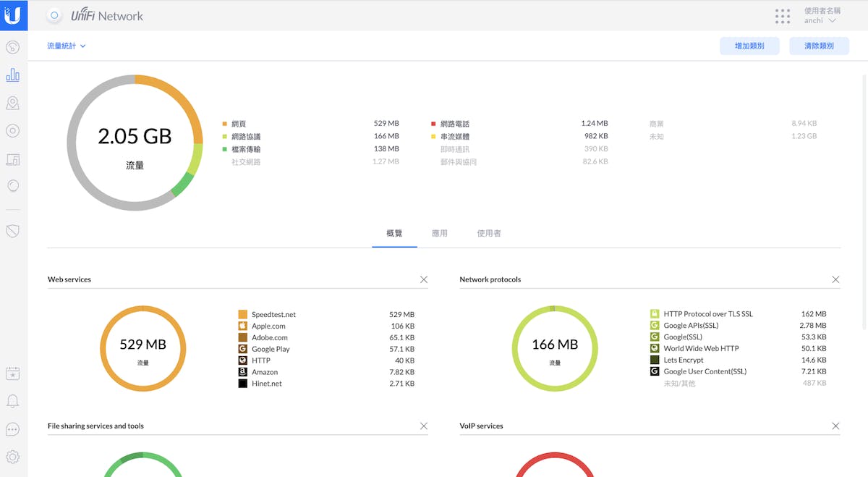Click the 增加類別 button
868x477 pixels.
click(749, 46)
